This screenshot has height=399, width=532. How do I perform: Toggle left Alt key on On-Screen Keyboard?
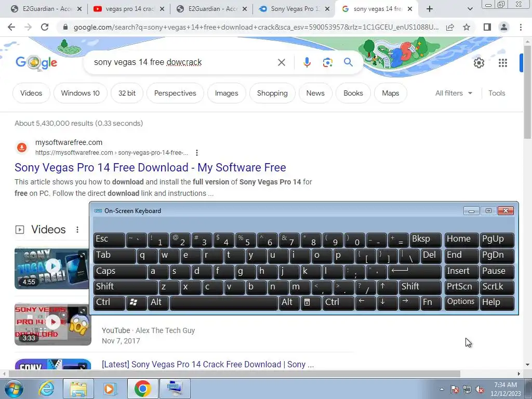click(x=157, y=303)
